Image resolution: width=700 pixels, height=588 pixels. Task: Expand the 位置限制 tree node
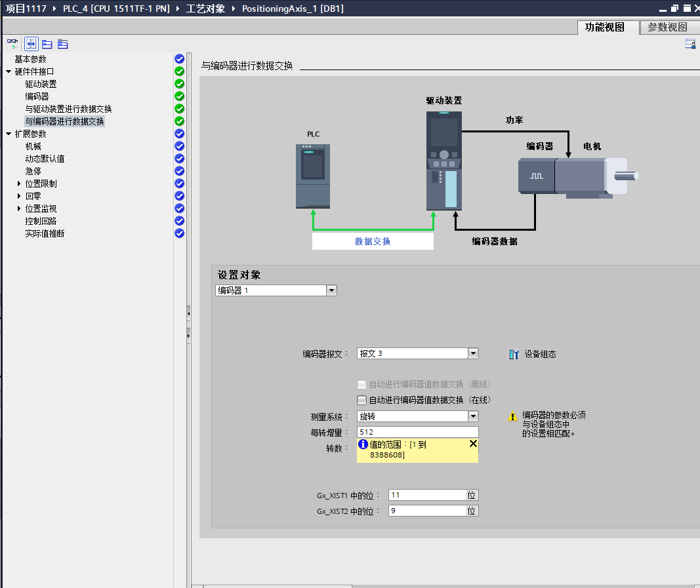[19, 184]
